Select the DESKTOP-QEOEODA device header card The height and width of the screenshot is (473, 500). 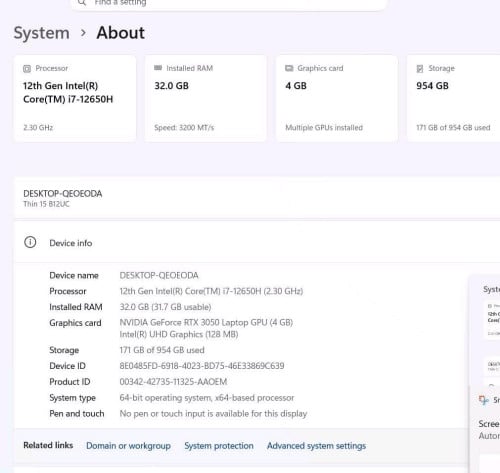[257, 198]
